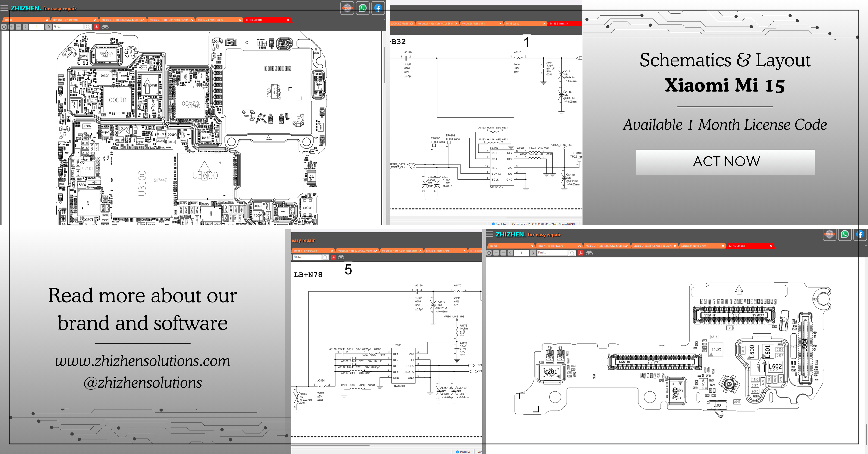Click the fit-to-view icon beside page 4 field
868x454 pixels.
(489, 253)
